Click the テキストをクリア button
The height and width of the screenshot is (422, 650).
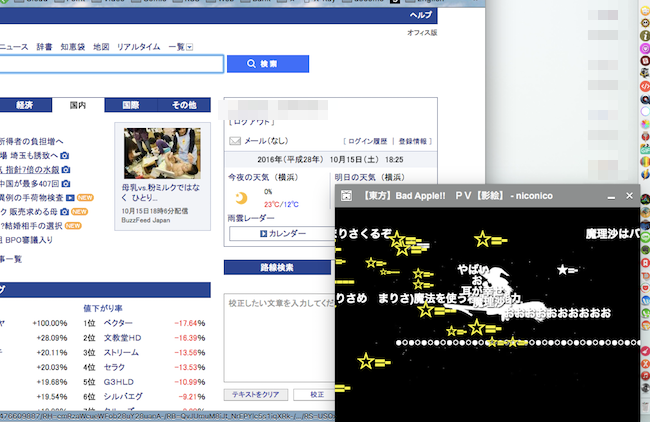[256, 395]
